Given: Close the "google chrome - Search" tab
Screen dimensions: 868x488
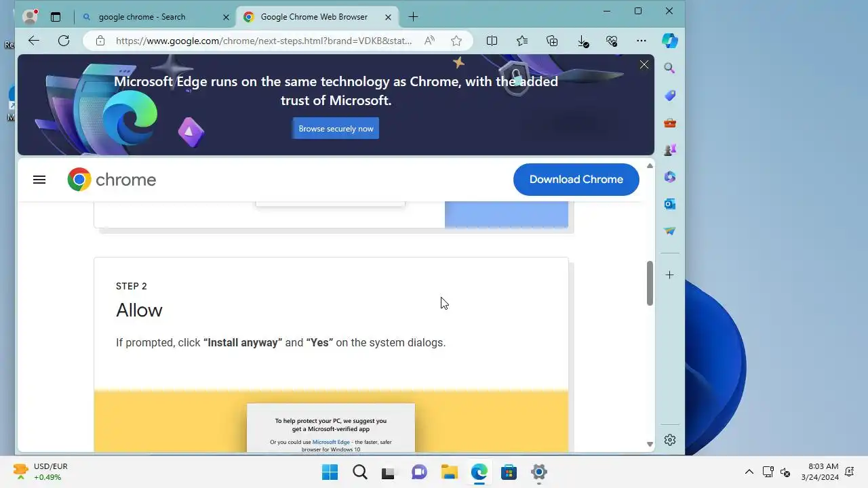Looking at the screenshot, I should coord(226,17).
